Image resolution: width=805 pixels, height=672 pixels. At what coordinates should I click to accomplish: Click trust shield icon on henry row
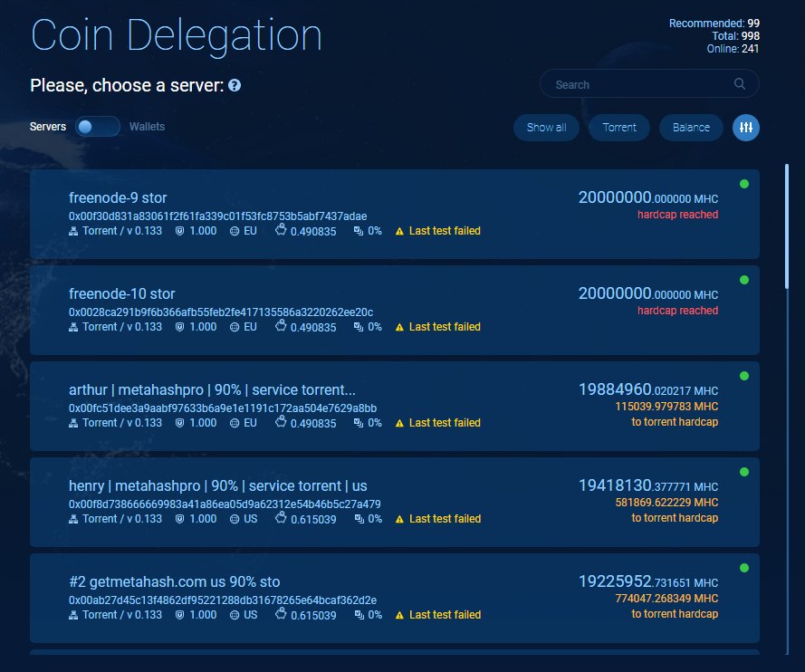(179, 519)
